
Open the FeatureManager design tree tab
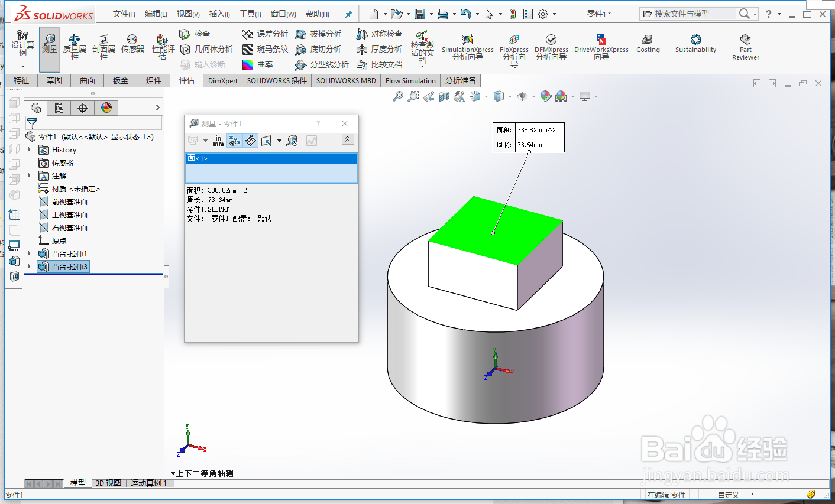pyautogui.click(x=35, y=108)
